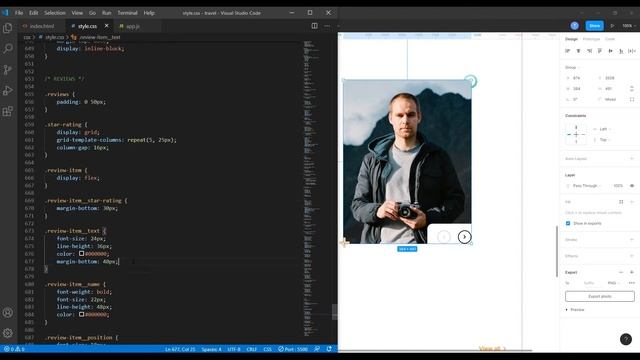The image size is (640, 360).
Task: Split the VS Code editor right
Action: click(x=314, y=26)
